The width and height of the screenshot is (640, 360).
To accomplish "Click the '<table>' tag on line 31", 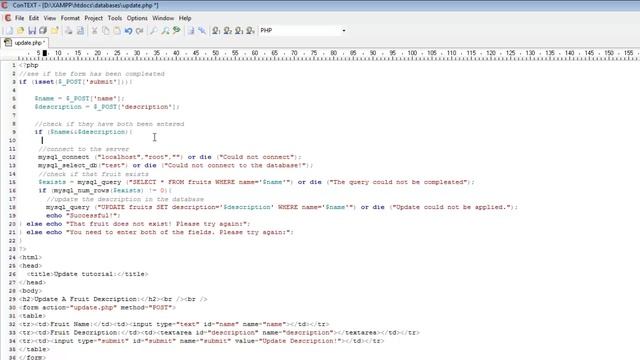I will [32, 316].
